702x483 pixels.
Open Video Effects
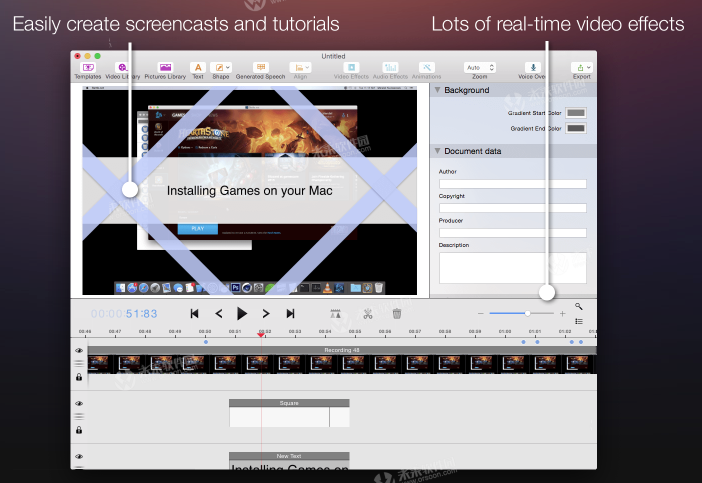pyautogui.click(x=351, y=68)
